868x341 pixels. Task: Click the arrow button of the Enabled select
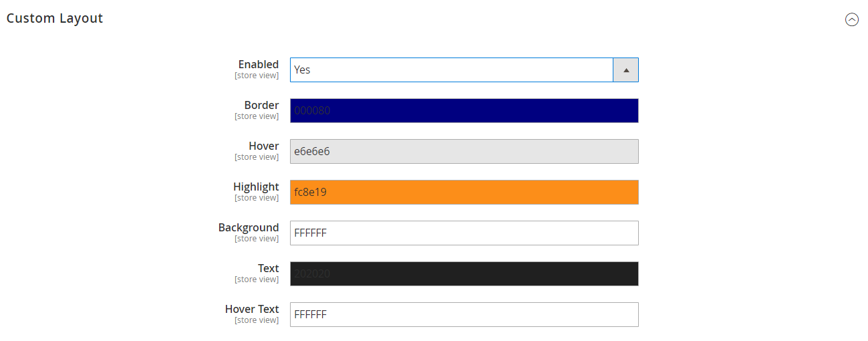(626, 70)
